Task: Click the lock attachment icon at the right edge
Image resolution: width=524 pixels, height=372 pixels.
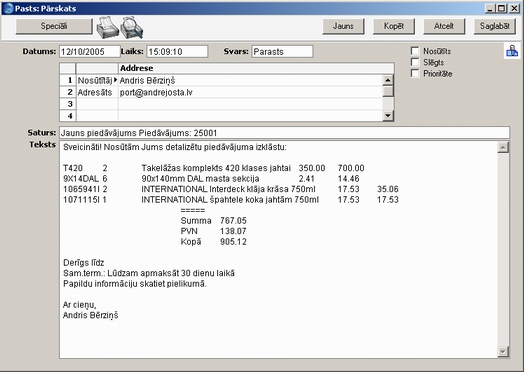Action: pyautogui.click(x=512, y=51)
